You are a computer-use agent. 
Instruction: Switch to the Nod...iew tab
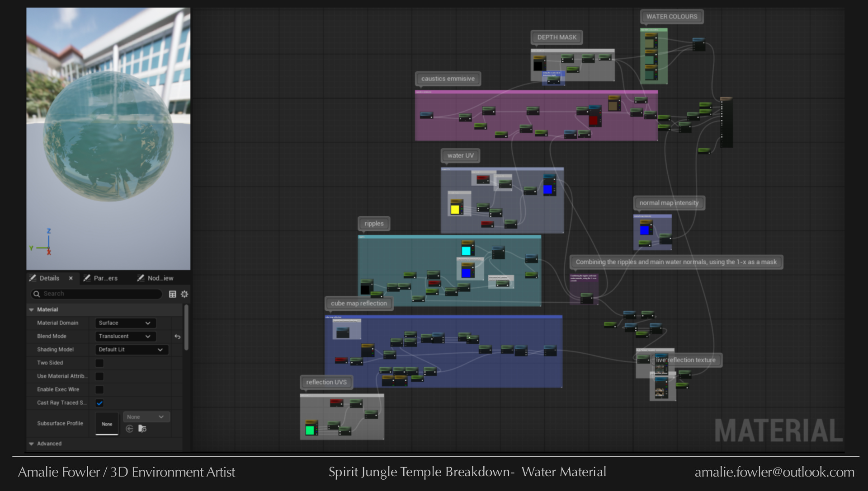pyautogui.click(x=160, y=278)
